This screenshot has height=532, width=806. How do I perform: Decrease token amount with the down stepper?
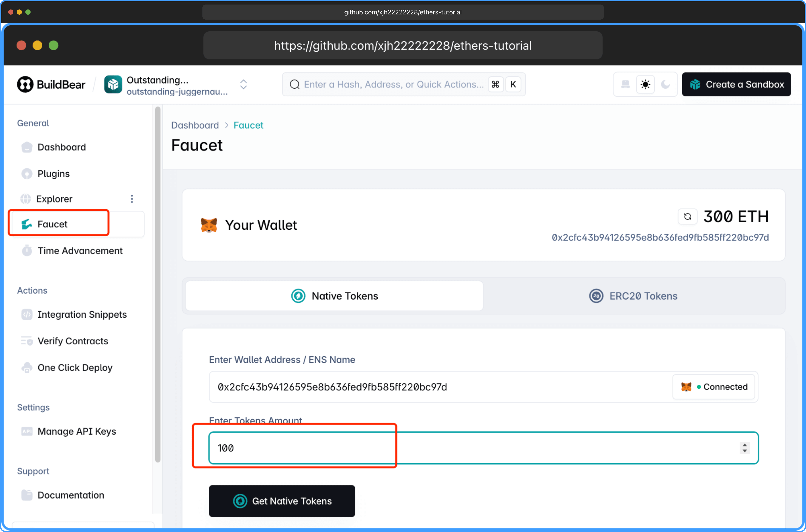745,451
